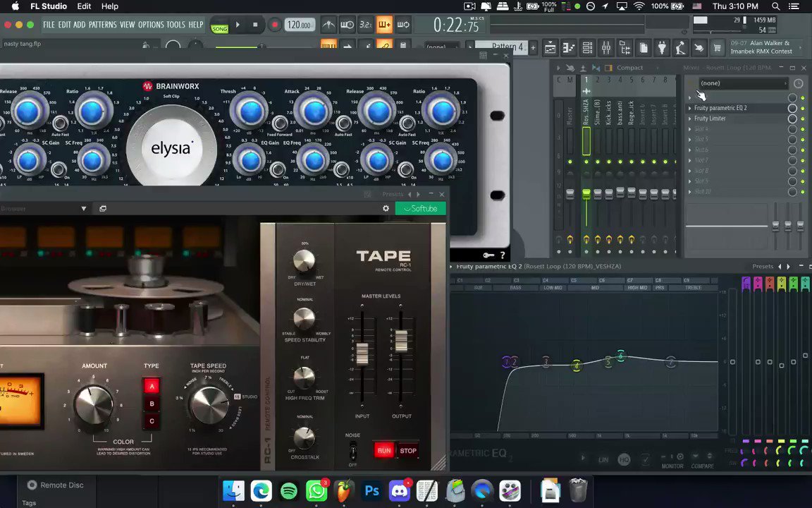Screen dimensions: 812x508
Task: Select EQ band 4 yellow node
Action: pos(577,366)
